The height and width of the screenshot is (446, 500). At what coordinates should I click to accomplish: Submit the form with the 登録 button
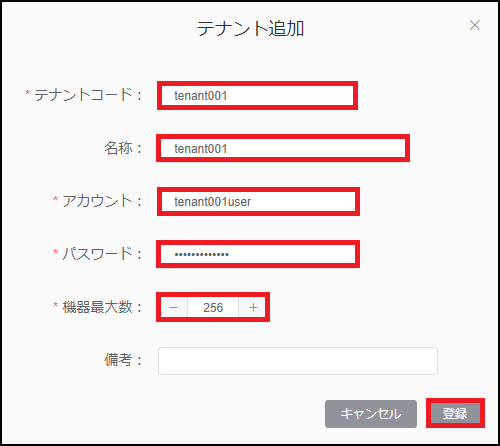coord(455,413)
